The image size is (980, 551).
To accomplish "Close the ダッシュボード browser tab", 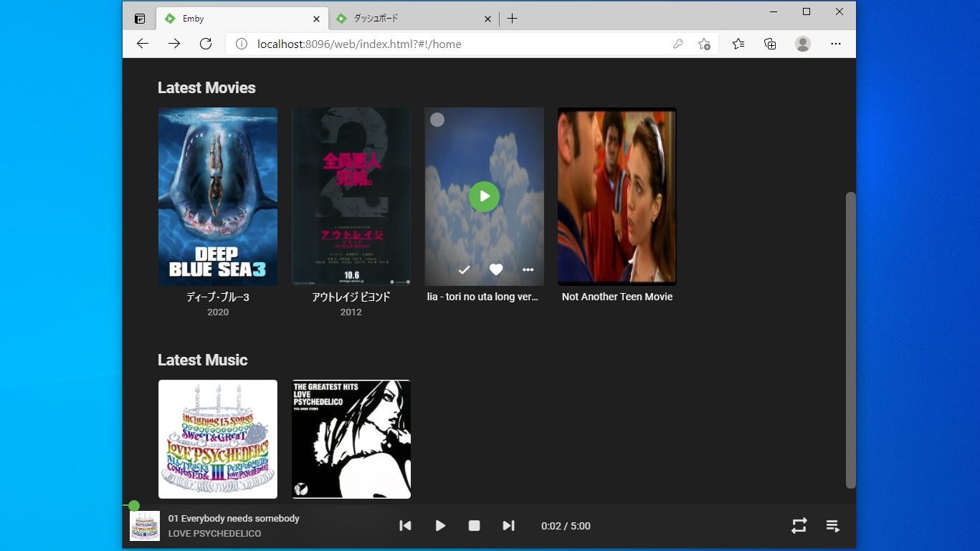I will (487, 19).
